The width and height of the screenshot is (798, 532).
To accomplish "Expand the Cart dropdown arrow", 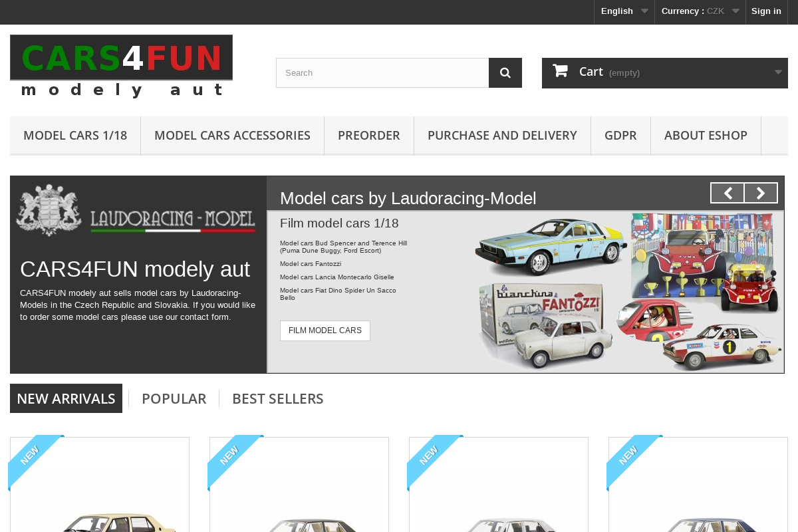I will [778, 72].
